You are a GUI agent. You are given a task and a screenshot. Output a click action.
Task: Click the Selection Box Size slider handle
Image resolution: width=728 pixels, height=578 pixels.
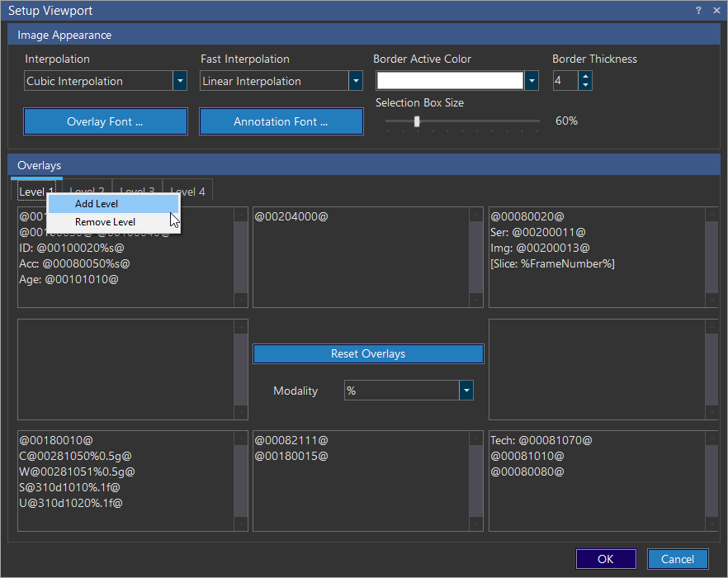(417, 121)
